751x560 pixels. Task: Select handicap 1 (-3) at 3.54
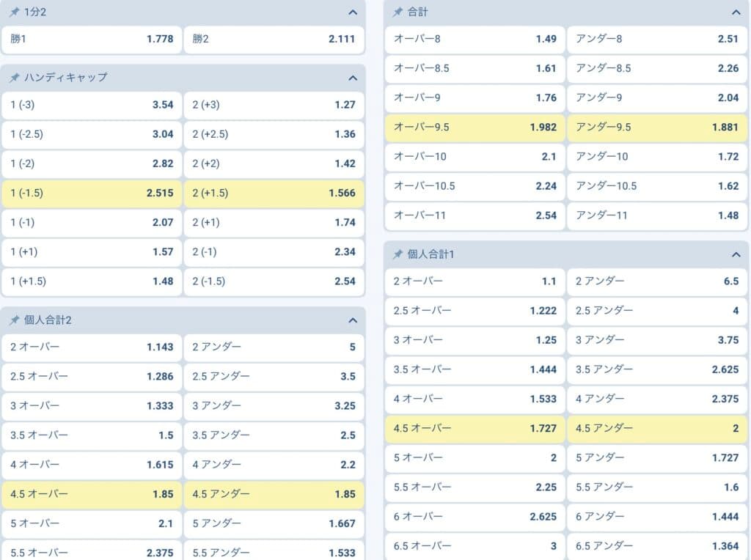(92, 105)
